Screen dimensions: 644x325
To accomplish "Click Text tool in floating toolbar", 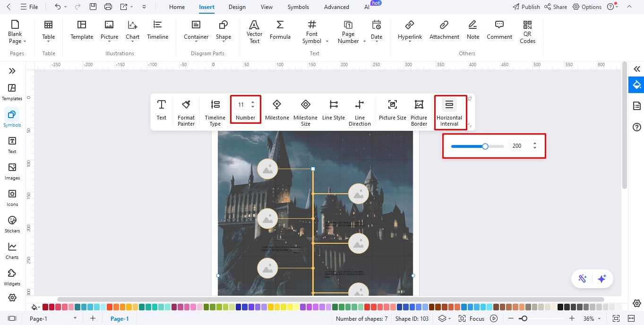I will pyautogui.click(x=162, y=110).
